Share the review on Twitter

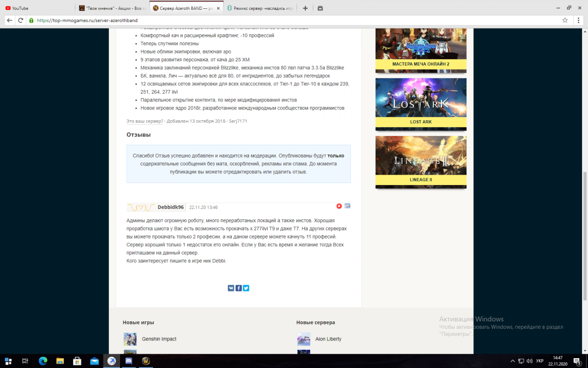246,288
